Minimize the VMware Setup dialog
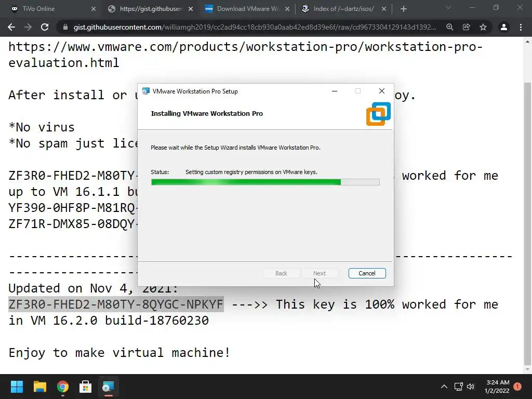Viewport: 532px width, 399px height. pyautogui.click(x=335, y=91)
